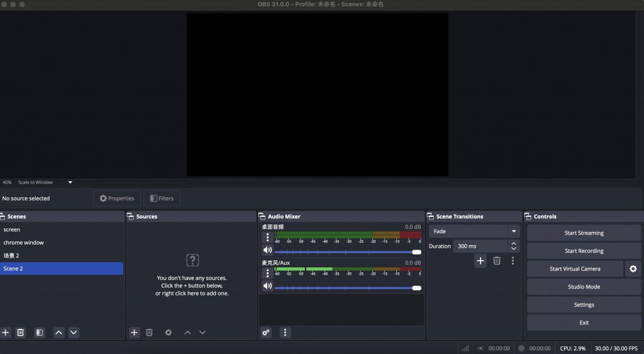Open source Filters button
This screenshot has width=644, height=354.
point(162,198)
